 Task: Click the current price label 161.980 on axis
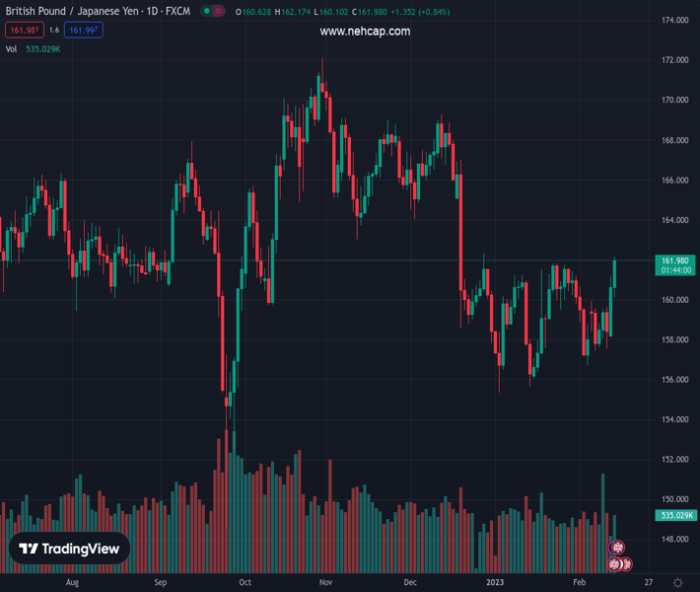tap(675, 259)
